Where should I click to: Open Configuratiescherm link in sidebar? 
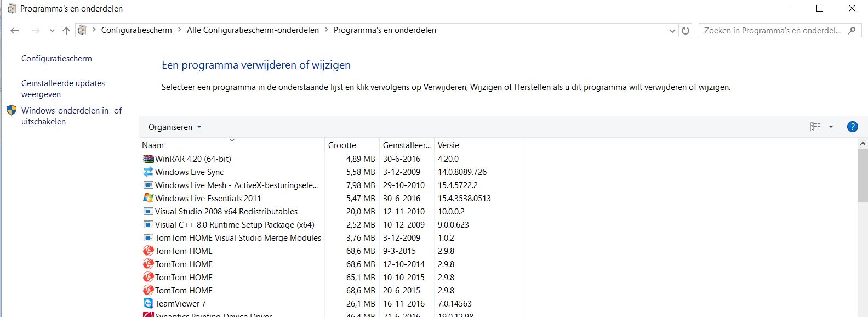pos(56,59)
